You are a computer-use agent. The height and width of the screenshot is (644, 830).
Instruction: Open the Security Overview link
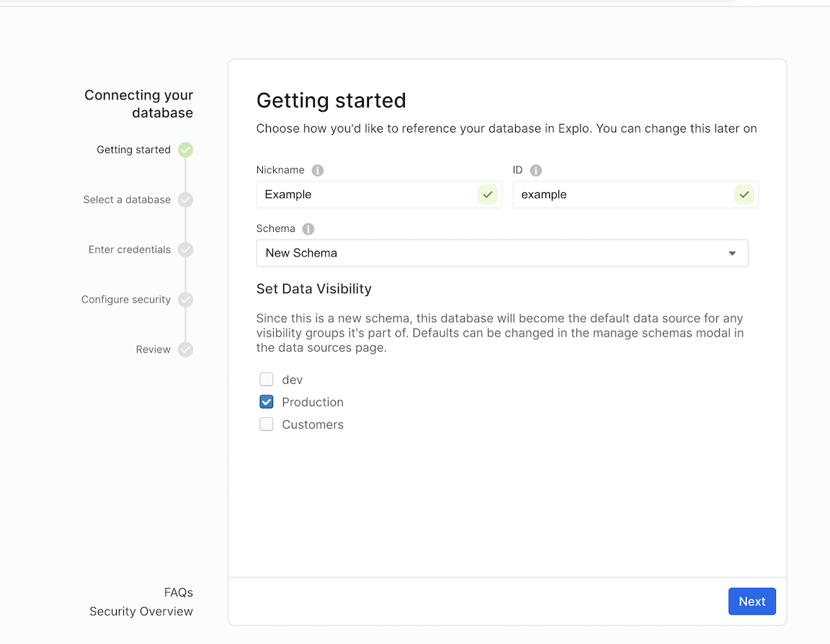pyautogui.click(x=140, y=610)
